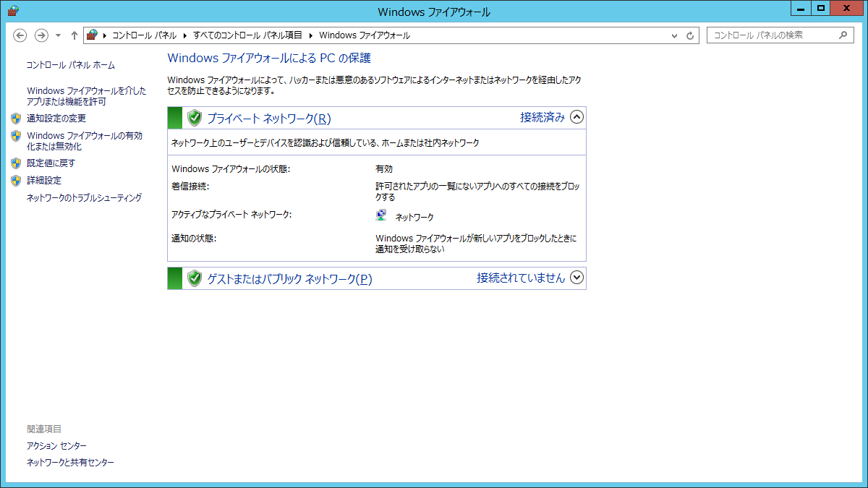Click the Forward navigation arrow

pyautogui.click(x=41, y=35)
